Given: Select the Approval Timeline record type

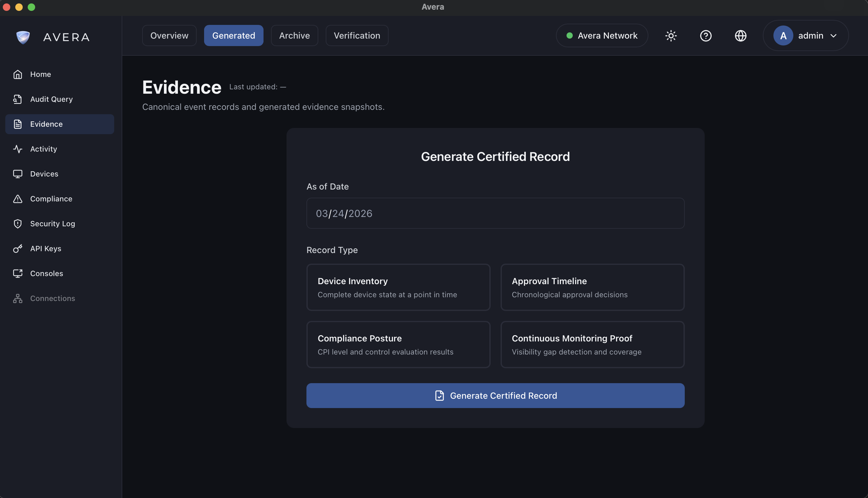Looking at the screenshot, I should point(592,287).
